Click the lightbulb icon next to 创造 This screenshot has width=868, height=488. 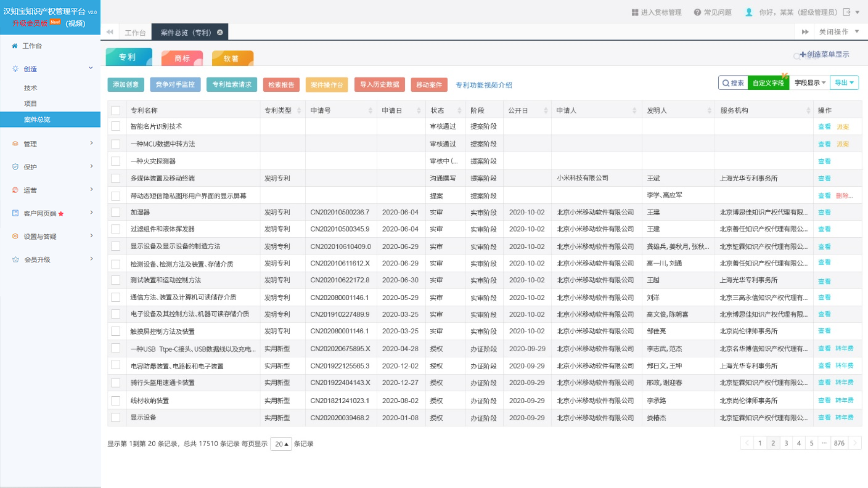pyautogui.click(x=15, y=69)
